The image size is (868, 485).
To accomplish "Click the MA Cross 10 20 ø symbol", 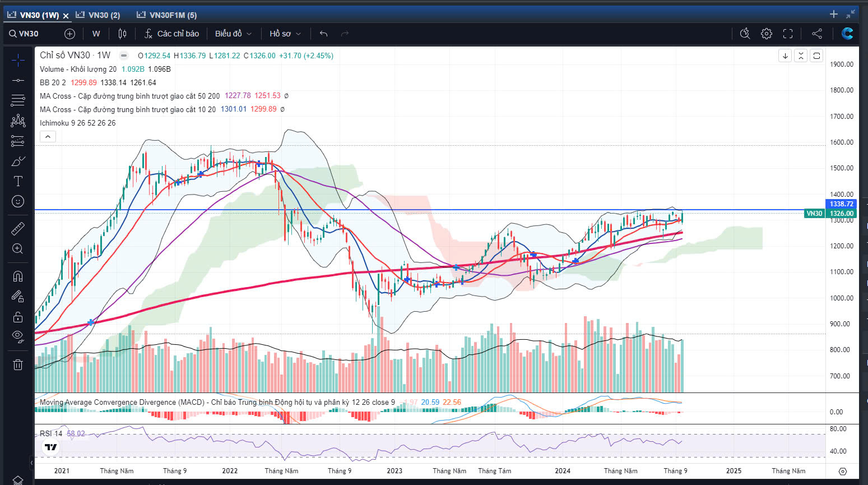I will pos(282,109).
